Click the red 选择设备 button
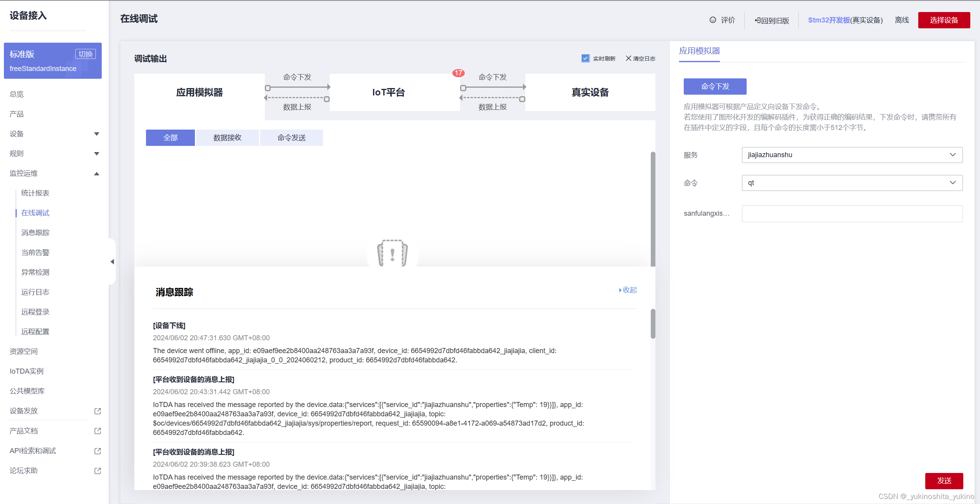Viewport: 980px width, 504px height. click(944, 20)
